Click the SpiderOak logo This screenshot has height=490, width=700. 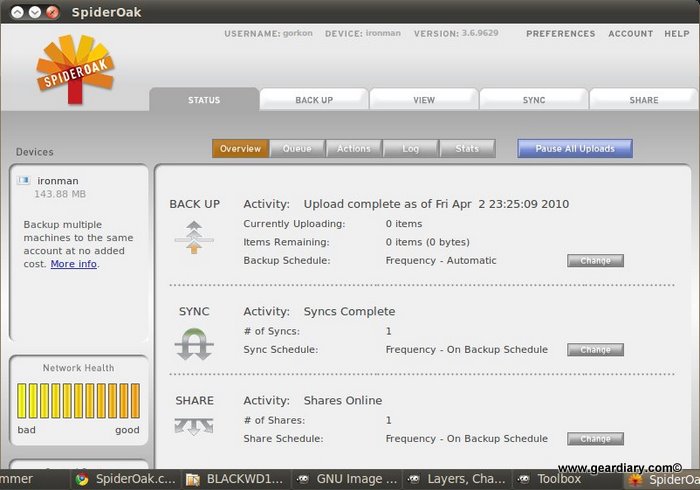tap(75, 69)
